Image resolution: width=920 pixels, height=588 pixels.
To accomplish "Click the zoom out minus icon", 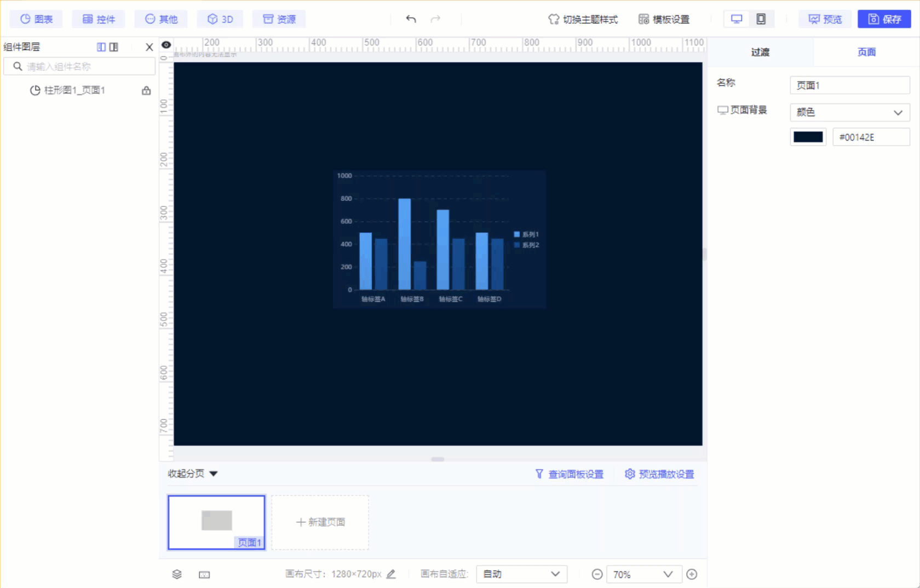I will pyautogui.click(x=597, y=574).
